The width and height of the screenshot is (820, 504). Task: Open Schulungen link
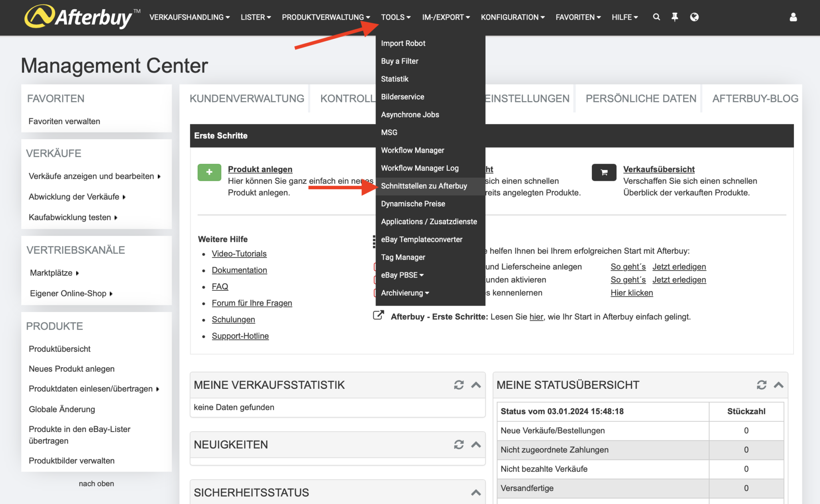point(233,320)
